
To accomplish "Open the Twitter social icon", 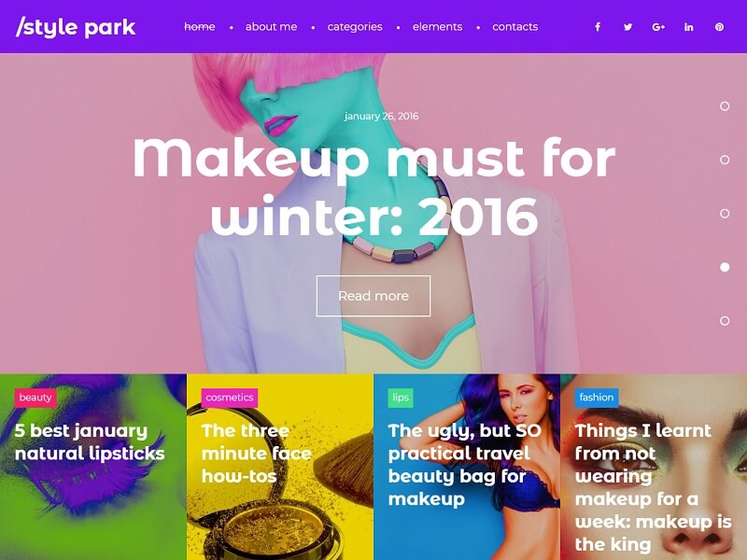I will (x=627, y=27).
